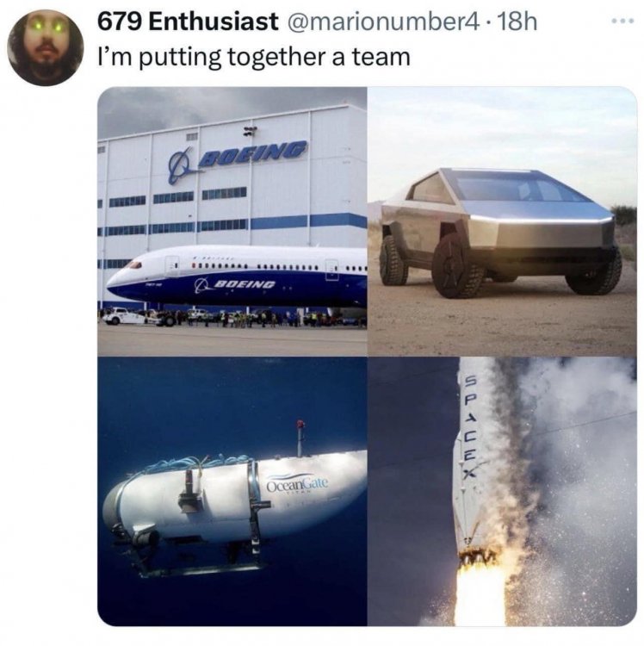Click the vertical SPACEX text on the rocket
The height and width of the screenshot is (646, 644).
pyautogui.click(x=470, y=425)
